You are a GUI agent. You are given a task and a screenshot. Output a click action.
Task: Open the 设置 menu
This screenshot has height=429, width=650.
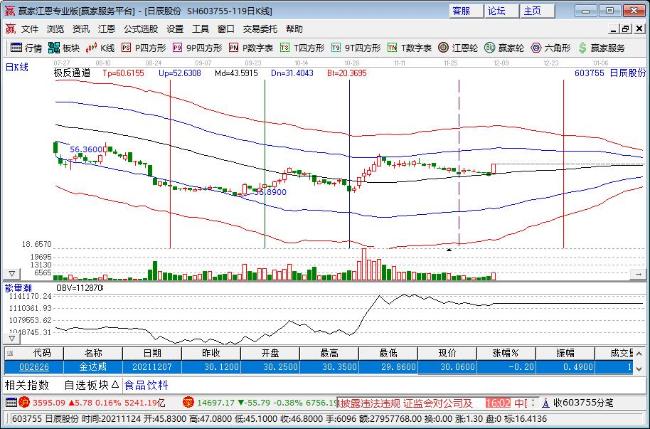point(175,29)
